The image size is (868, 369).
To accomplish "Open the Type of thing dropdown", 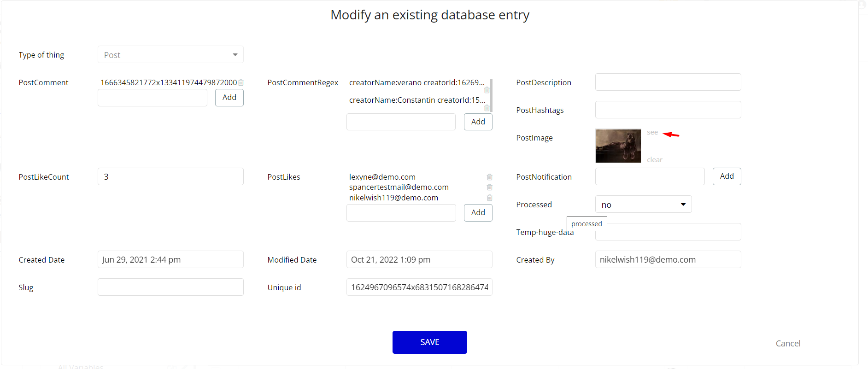I will [170, 55].
